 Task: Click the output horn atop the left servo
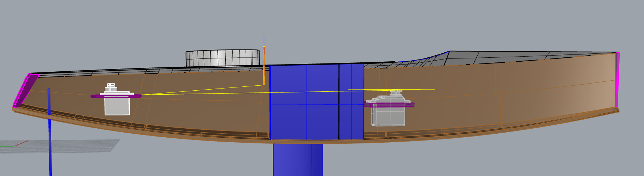click(x=112, y=86)
